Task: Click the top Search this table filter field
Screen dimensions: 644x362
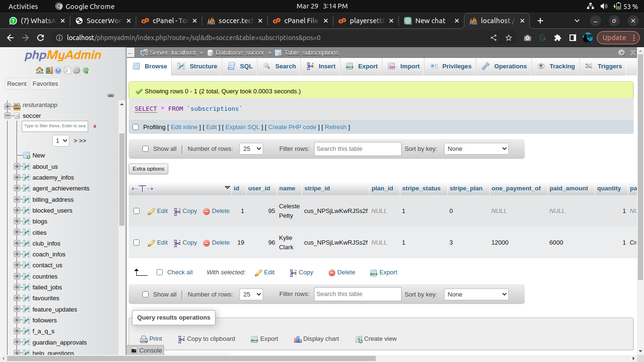Action: [357, 149]
